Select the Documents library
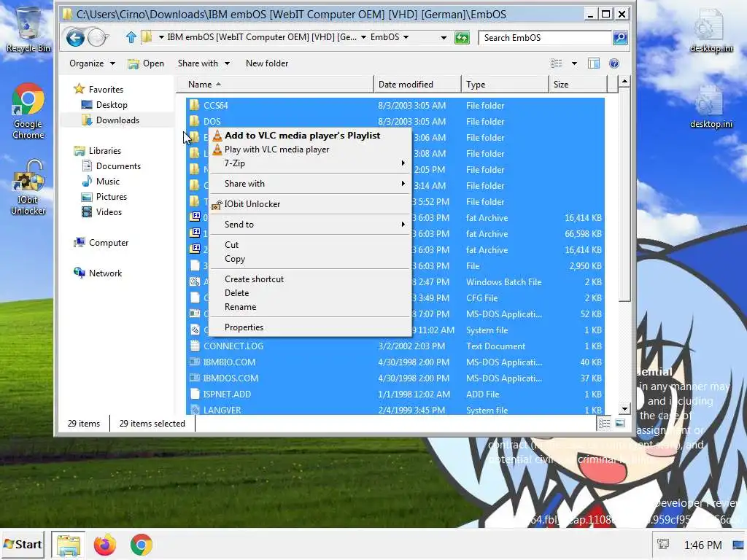 click(118, 166)
